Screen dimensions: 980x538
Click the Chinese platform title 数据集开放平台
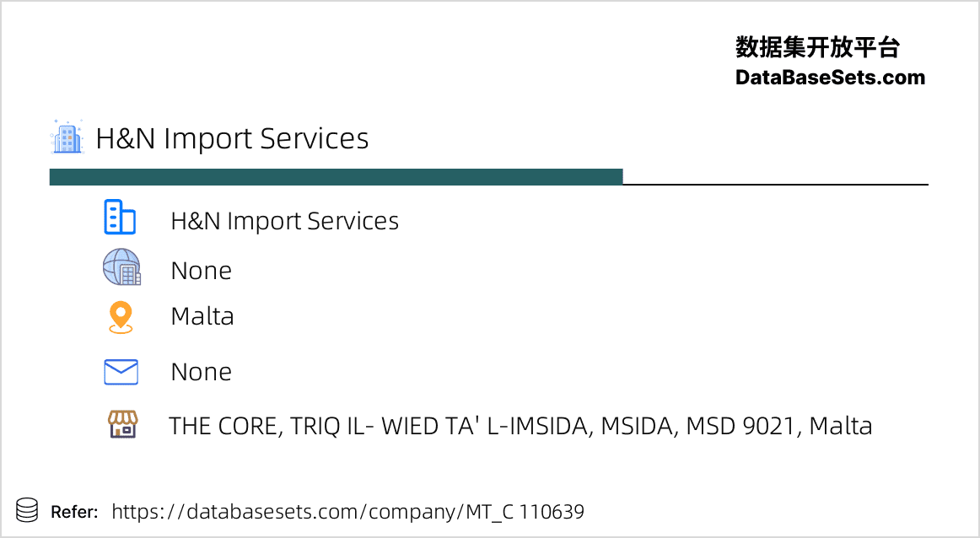(x=817, y=47)
